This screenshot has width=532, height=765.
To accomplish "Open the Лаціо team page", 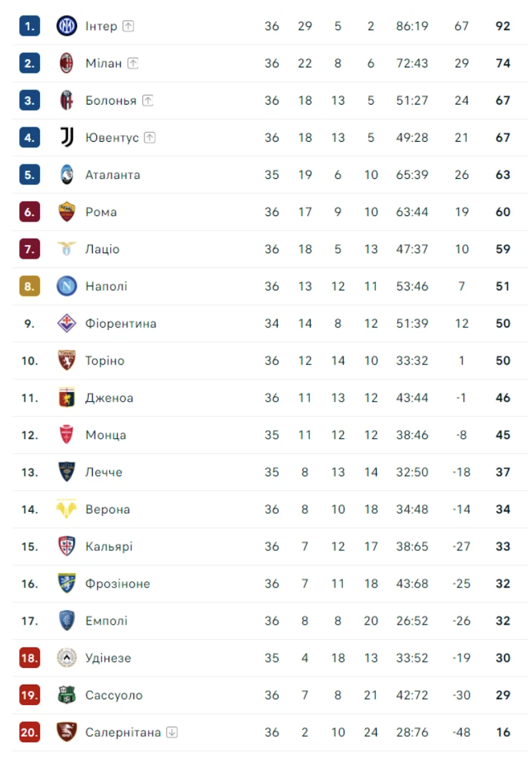I will pos(102,249).
